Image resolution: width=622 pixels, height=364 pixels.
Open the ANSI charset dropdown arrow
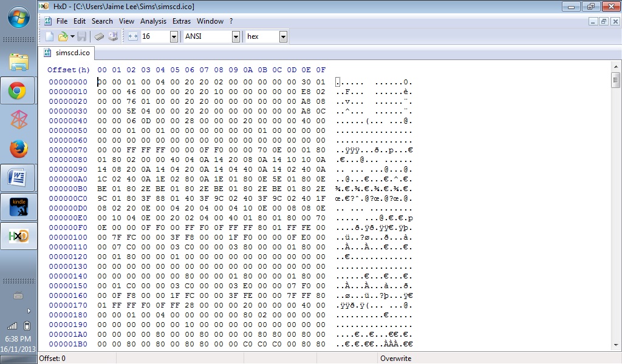pyautogui.click(x=236, y=37)
